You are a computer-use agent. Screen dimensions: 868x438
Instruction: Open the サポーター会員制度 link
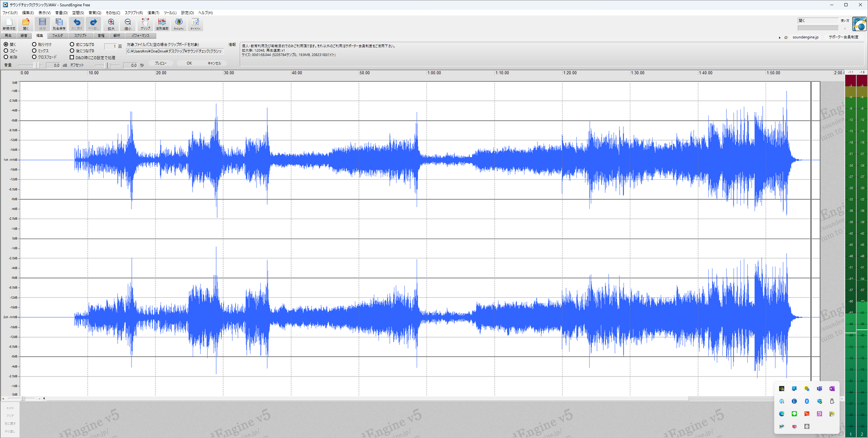(x=843, y=38)
